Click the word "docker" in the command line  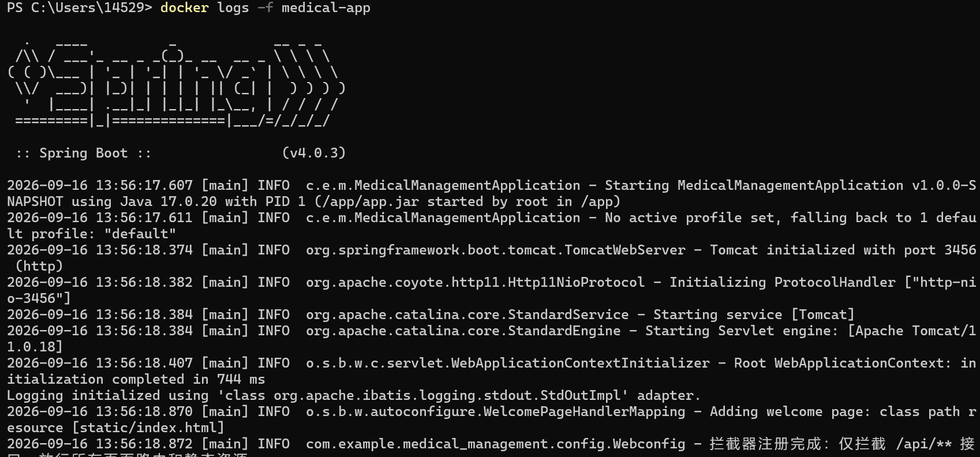pos(184,8)
